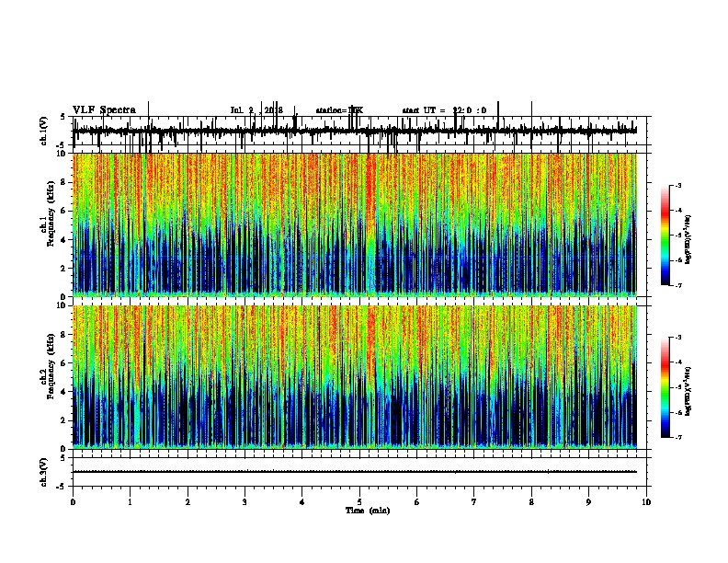Click the '8' kHz tick on ch.2 spectrogram
Image resolution: width=728 pixels, height=563 pixels.
pos(64,335)
